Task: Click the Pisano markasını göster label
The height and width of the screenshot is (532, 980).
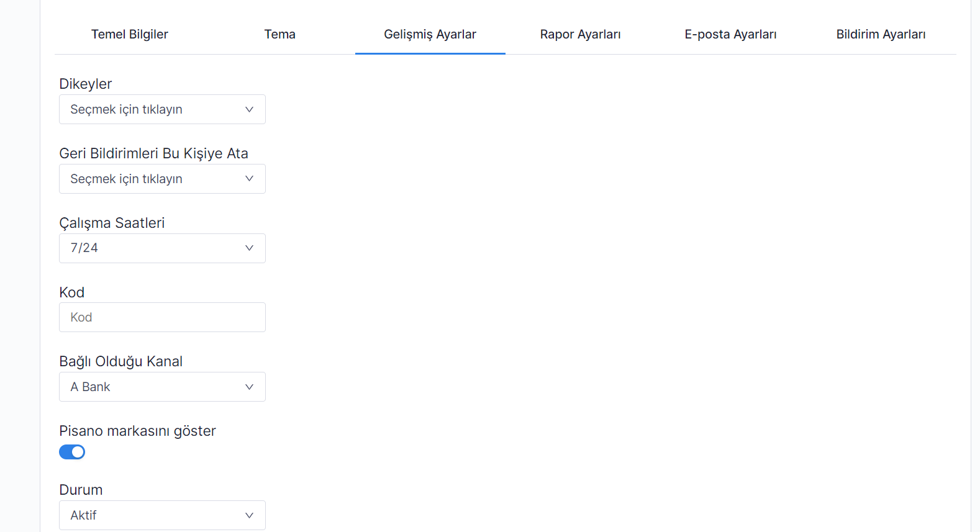Action: pyautogui.click(x=137, y=431)
